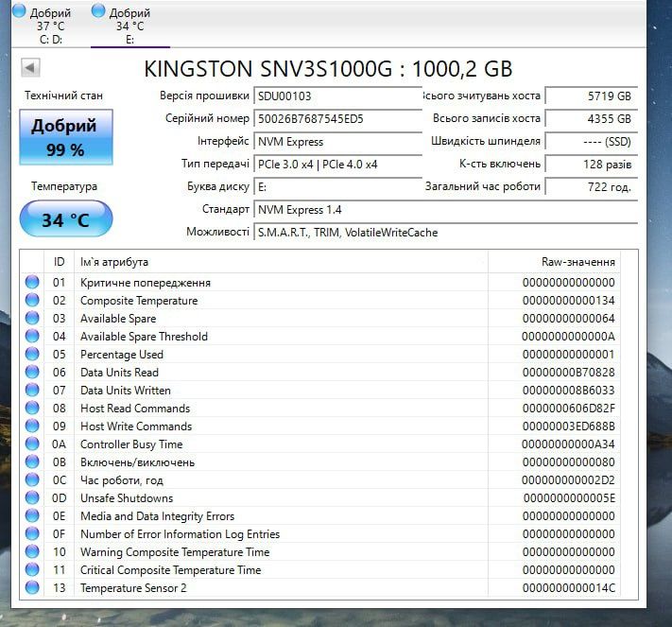Select the Host Read Commands attribute name
672x627 pixels.
point(135,409)
